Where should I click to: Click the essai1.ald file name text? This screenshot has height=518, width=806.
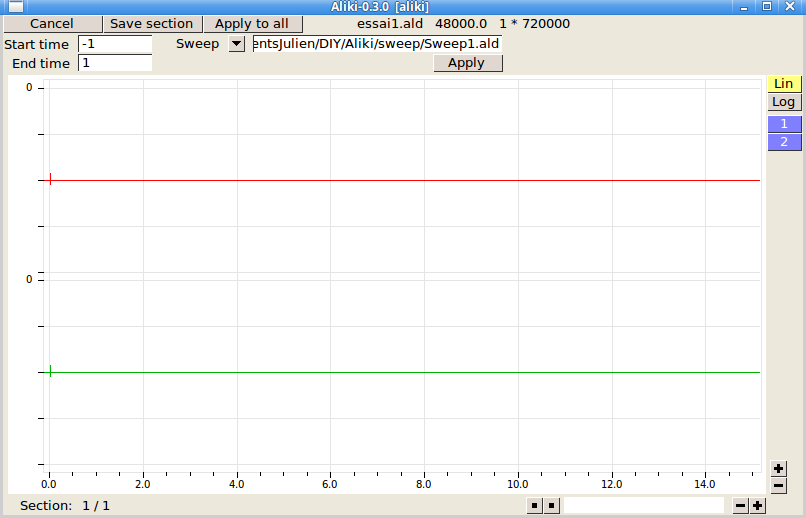(x=390, y=24)
